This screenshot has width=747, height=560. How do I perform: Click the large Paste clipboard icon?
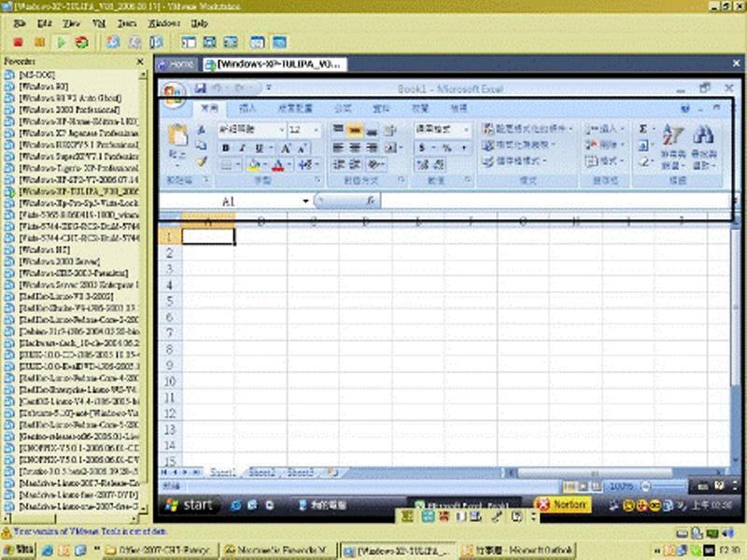pyautogui.click(x=177, y=135)
